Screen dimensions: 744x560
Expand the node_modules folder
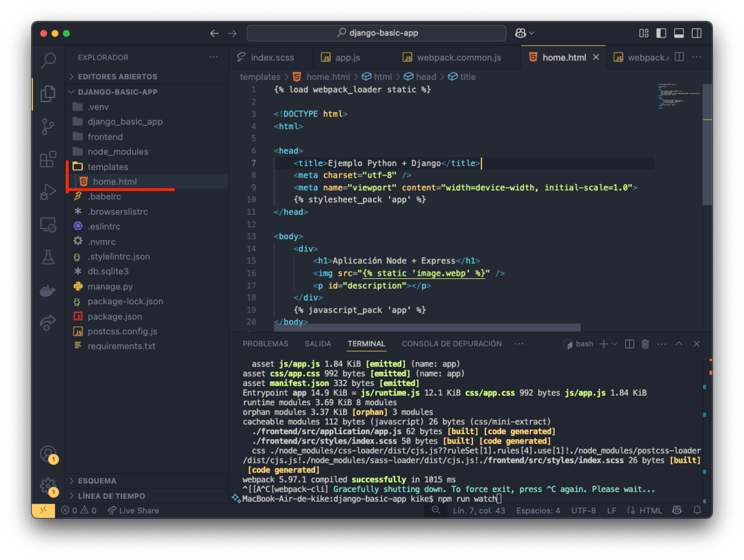pyautogui.click(x=146, y=152)
